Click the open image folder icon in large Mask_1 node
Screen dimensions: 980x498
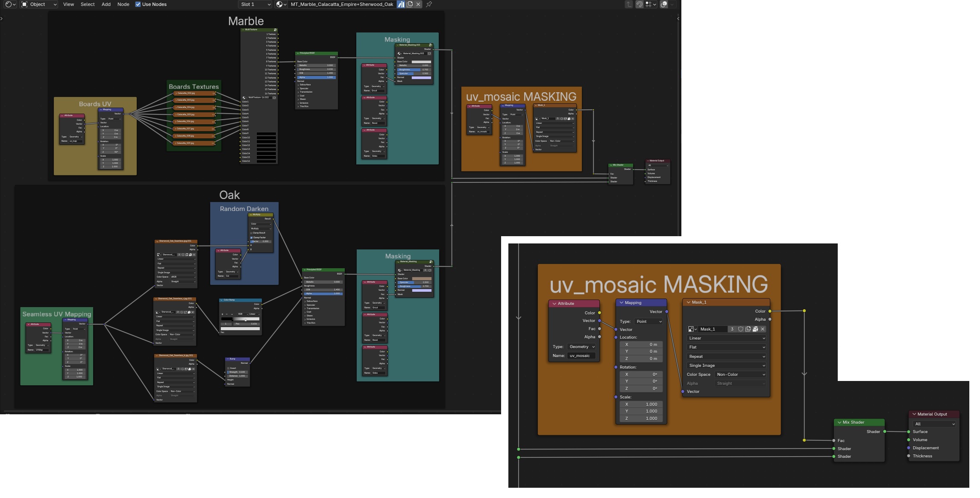[x=755, y=329]
